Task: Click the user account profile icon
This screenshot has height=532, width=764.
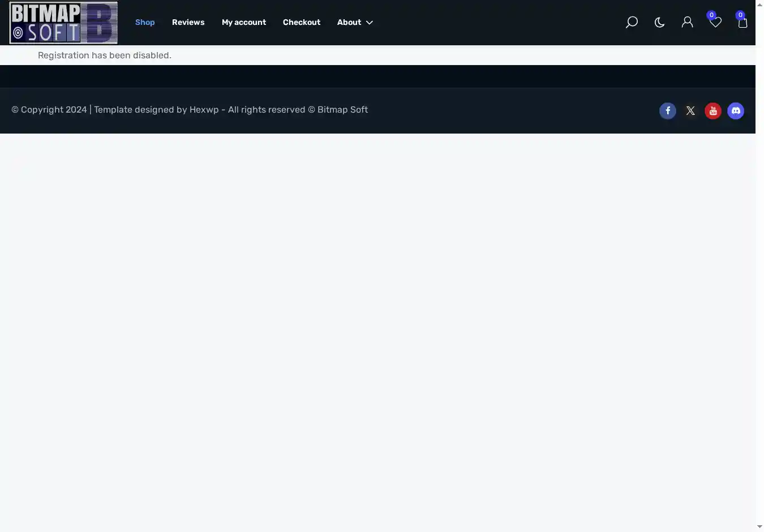Action: [x=687, y=23]
